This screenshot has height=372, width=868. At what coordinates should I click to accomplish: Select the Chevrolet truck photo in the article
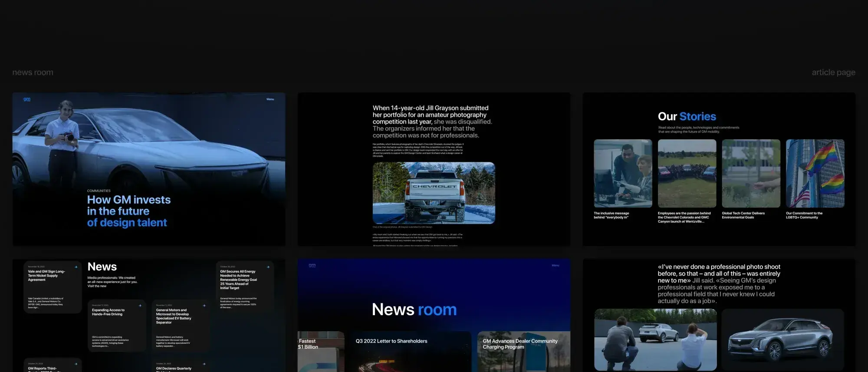[x=434, y=193]
